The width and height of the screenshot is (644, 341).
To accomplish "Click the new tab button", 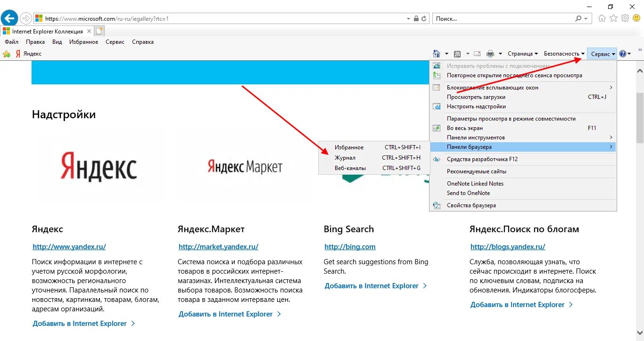I will [x=99, y=31].
